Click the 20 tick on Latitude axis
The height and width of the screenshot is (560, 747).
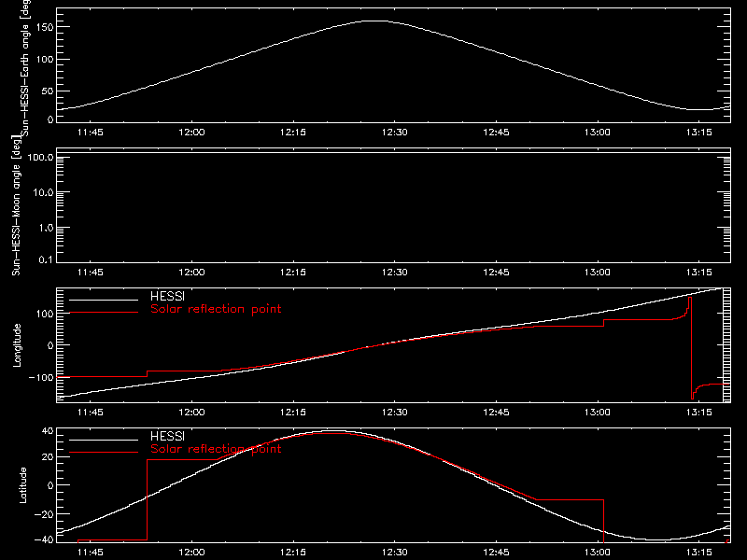coord(48,457)
